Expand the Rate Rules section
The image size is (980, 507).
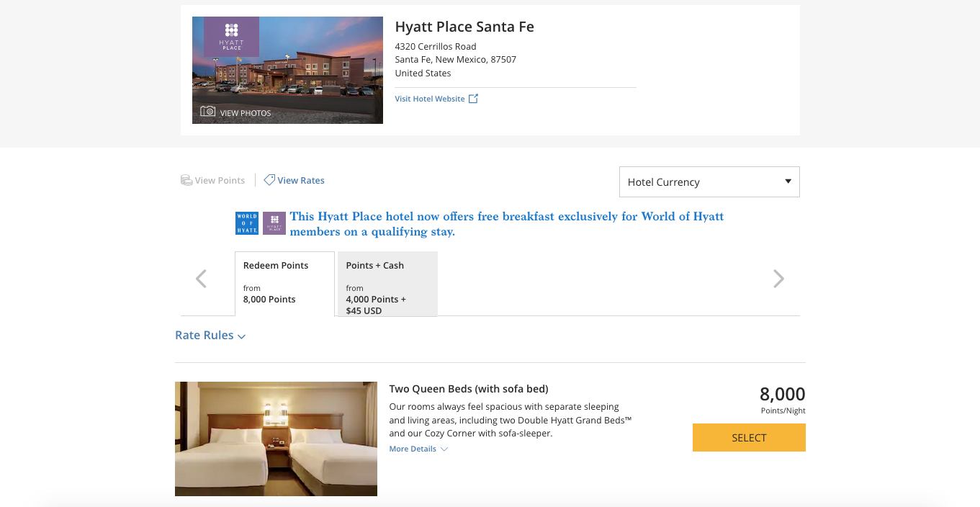210,336
